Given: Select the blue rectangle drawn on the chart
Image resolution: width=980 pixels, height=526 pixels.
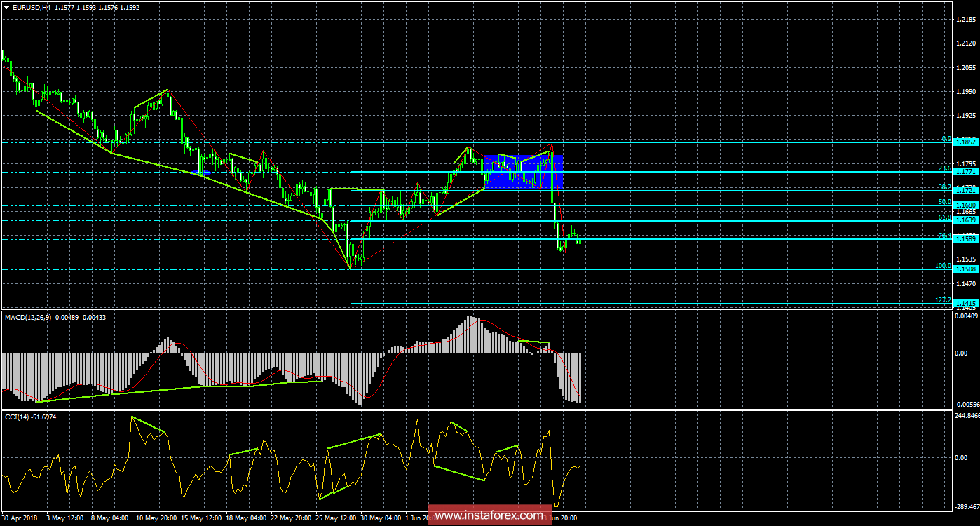Looking at the screenshot, I should pyautogui.click(x=524, y=172).
